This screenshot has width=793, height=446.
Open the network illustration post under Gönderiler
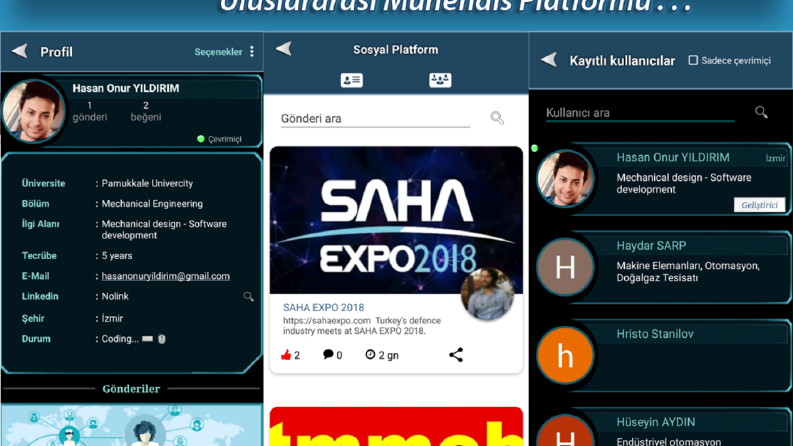131,425
